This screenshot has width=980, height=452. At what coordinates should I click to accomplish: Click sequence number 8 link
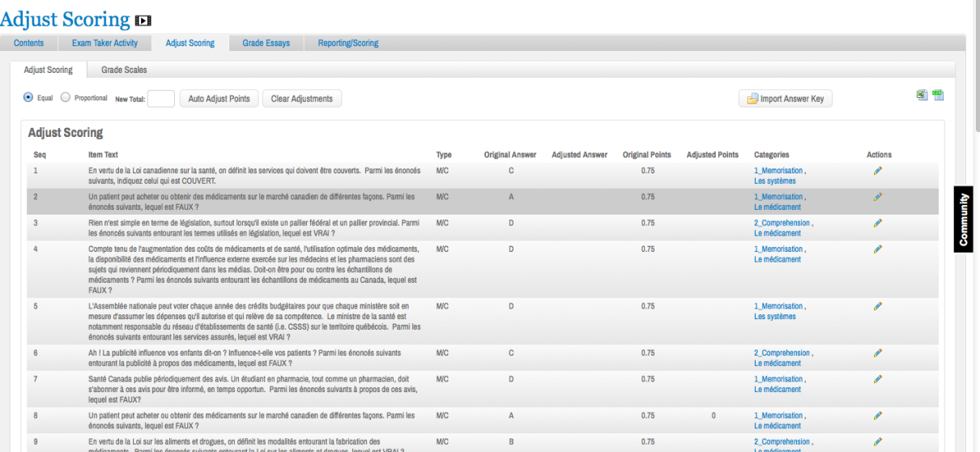[36, 416]
